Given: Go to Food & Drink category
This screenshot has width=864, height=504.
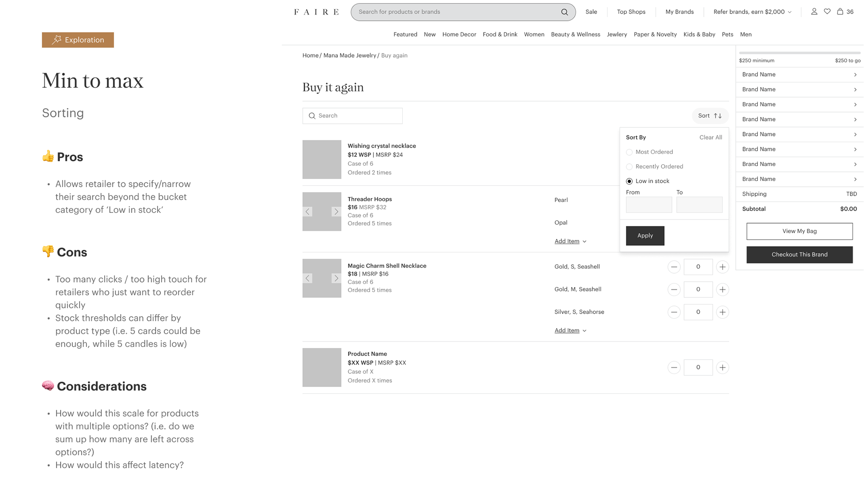Looking at the screenshot, I should pos(500,34).
